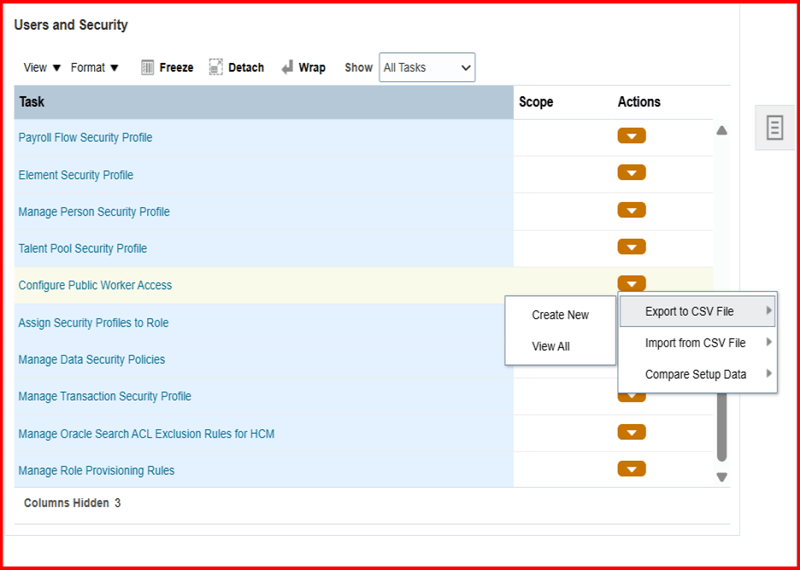
Task: Choose View All in the submenu
Action: pyautogui.click(x=551, y=347)
